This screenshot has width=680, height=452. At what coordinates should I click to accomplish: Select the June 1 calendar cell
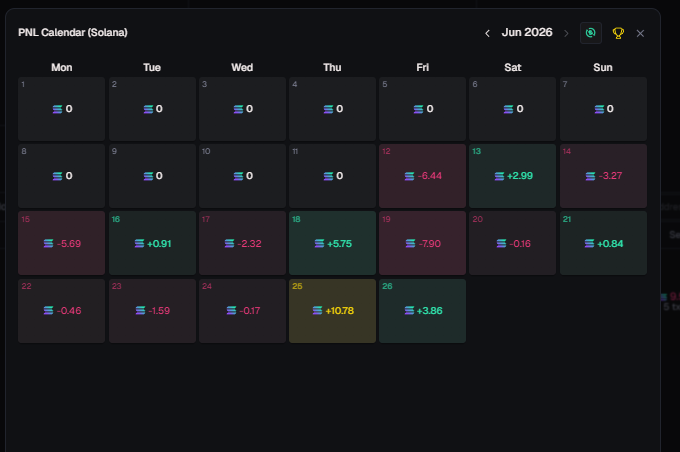point(62,109)
